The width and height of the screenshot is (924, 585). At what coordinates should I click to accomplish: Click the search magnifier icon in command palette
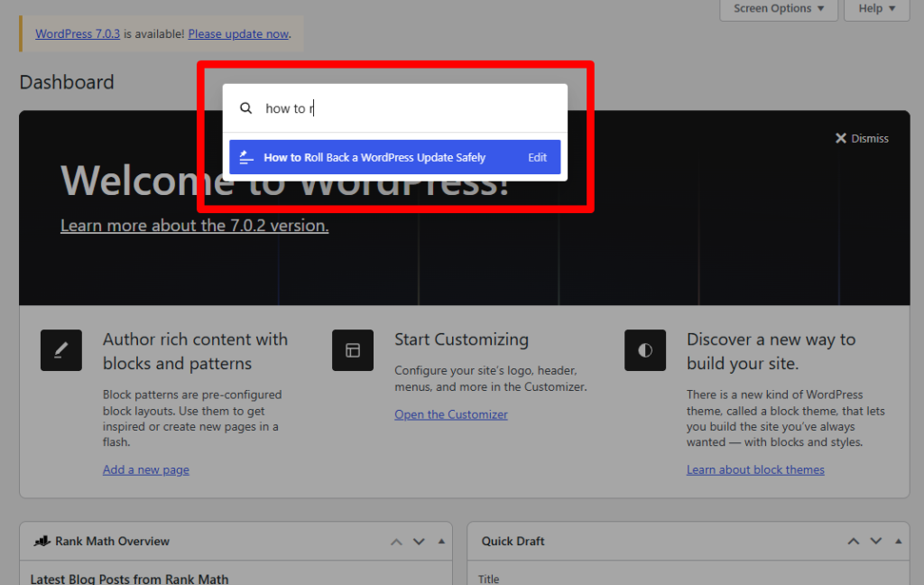245,108
